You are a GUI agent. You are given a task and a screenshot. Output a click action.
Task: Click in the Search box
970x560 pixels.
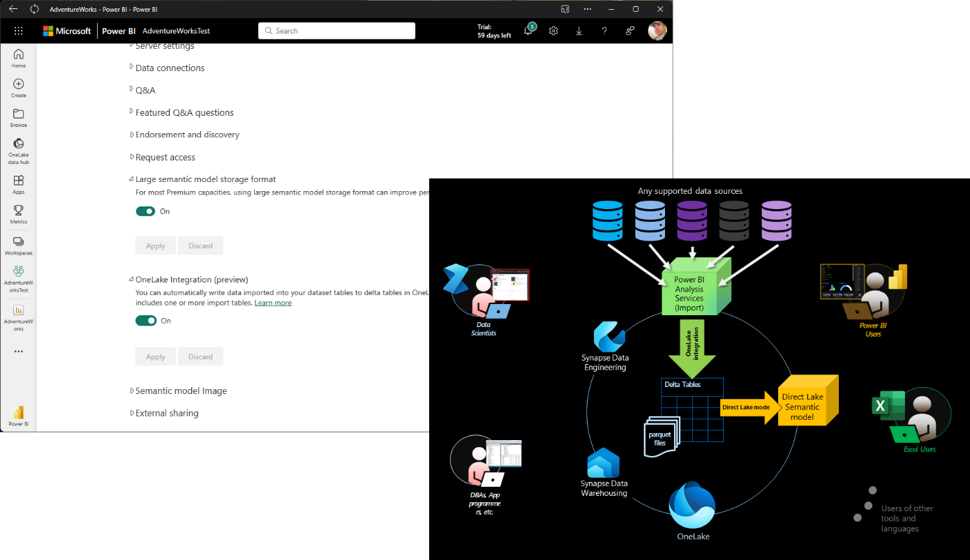(336, 31)
